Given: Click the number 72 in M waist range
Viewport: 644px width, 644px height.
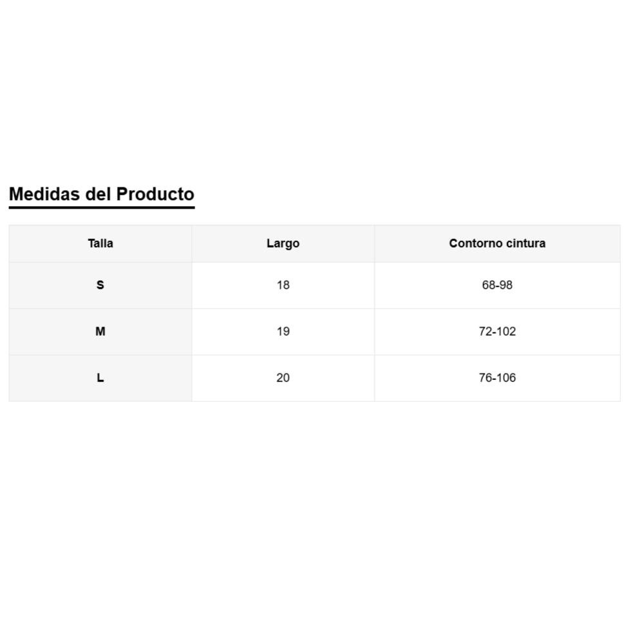Looking at the screenshot, I should pos(486,332).
